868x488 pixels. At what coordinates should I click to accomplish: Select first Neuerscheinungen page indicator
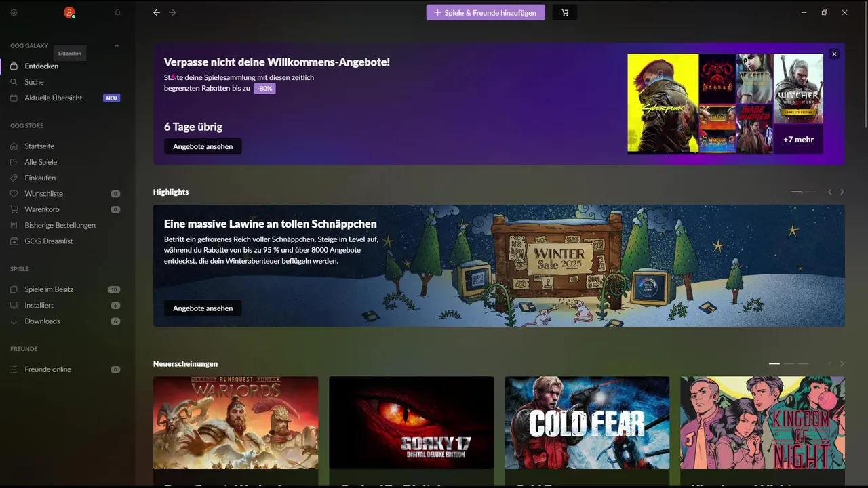(774, 364)
